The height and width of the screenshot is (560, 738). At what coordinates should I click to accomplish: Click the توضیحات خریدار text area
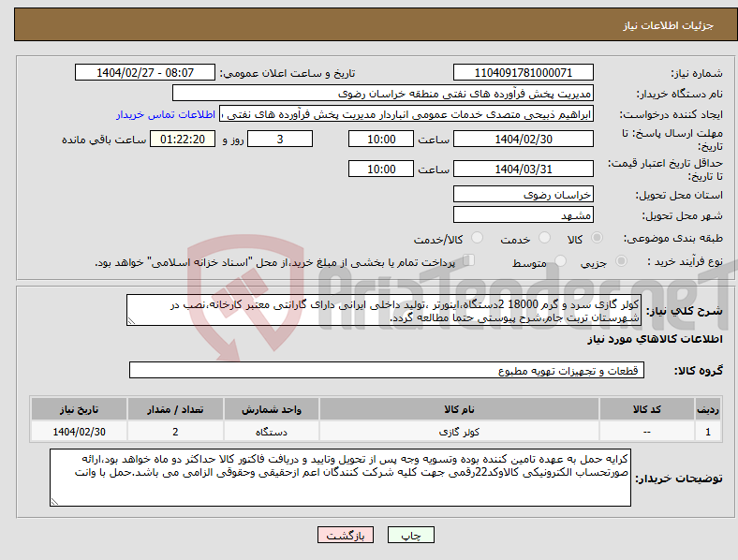click(340, 478)
